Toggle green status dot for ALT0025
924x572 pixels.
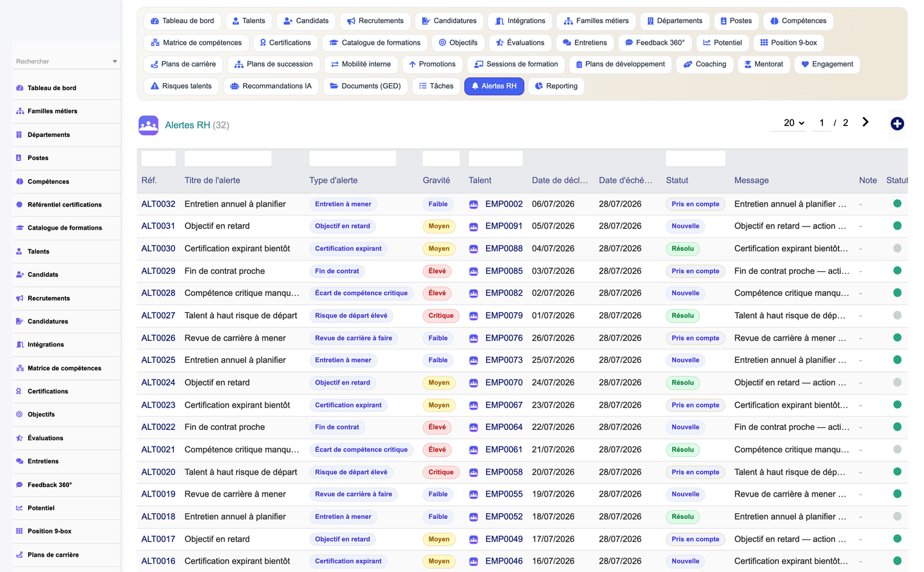(x=897, y=360)
